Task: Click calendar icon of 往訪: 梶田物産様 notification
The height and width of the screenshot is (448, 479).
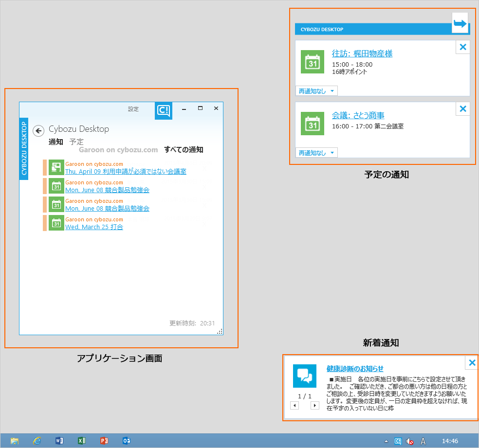Action: point(313,62)
